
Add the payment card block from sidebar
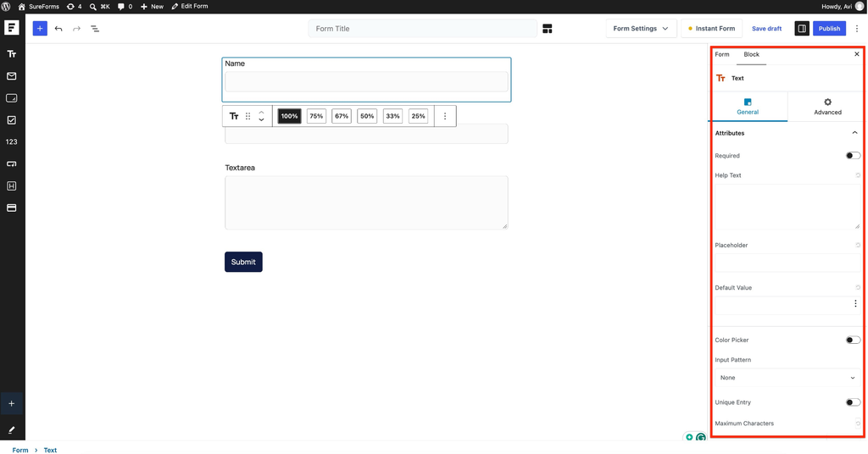(12, 208)
